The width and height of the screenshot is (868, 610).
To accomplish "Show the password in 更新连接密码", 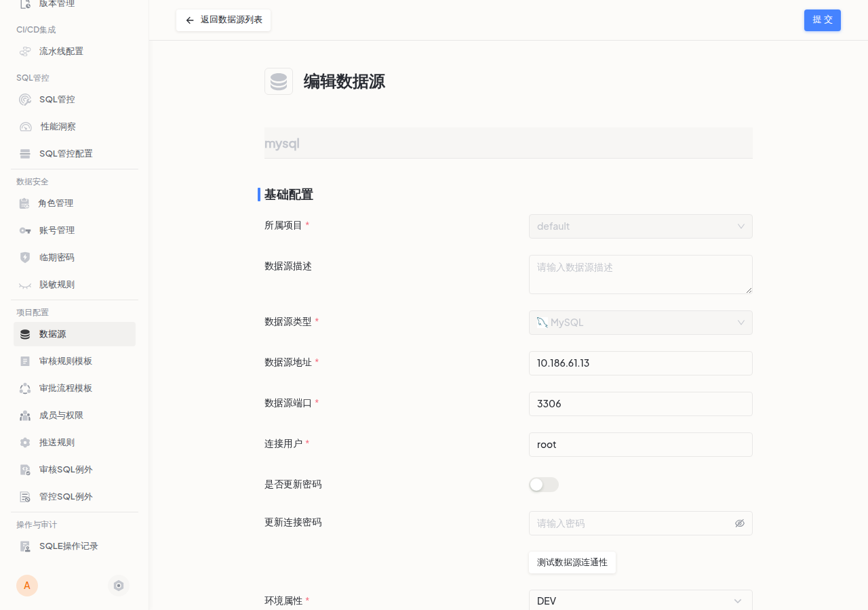I will (740, 523).
